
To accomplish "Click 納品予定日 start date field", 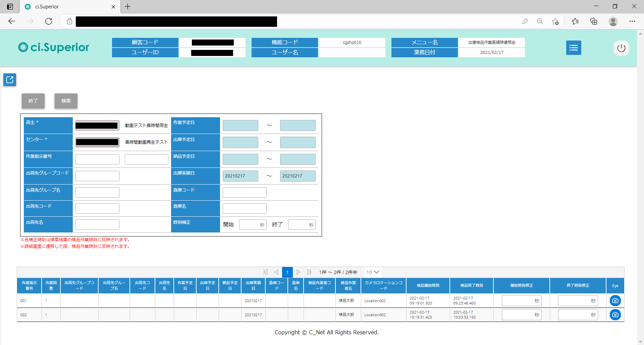I will point(240,159).
